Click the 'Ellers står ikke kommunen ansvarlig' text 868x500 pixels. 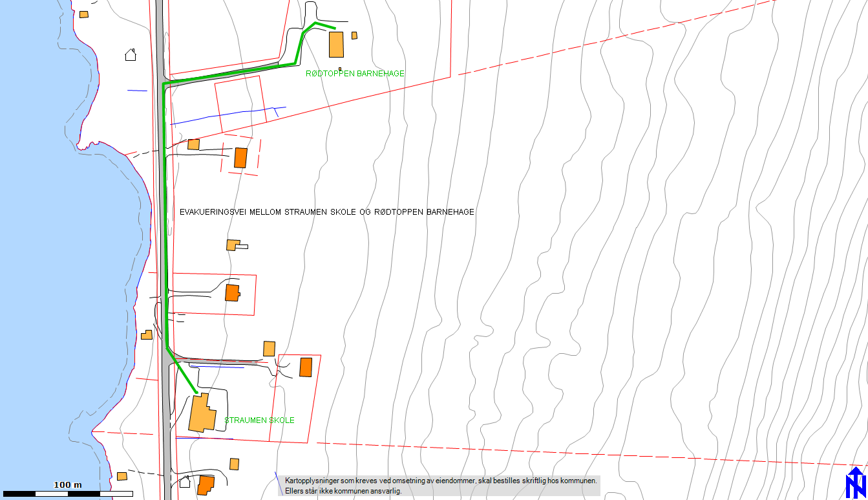[x=343, y=491]
